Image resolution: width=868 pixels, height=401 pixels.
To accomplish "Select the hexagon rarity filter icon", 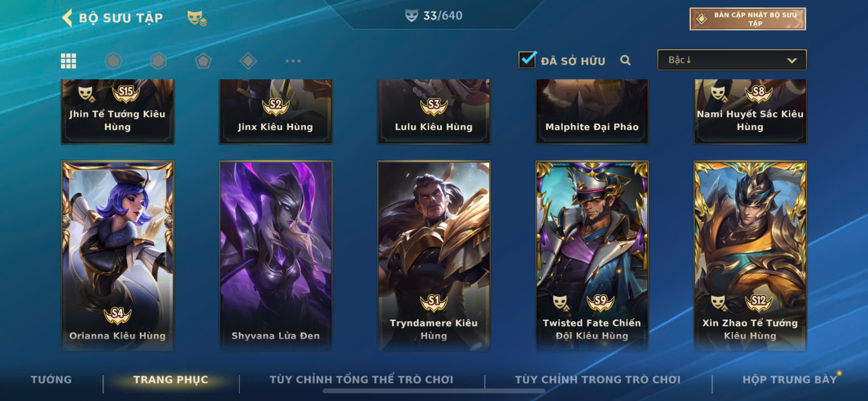I will (x=158, y=61).
